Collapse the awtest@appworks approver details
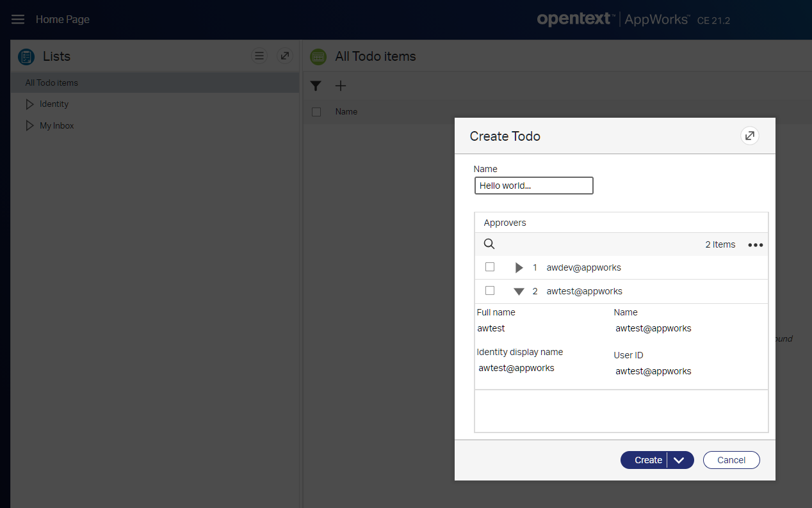This screenshot has width=812, height=508. point(519,291)
